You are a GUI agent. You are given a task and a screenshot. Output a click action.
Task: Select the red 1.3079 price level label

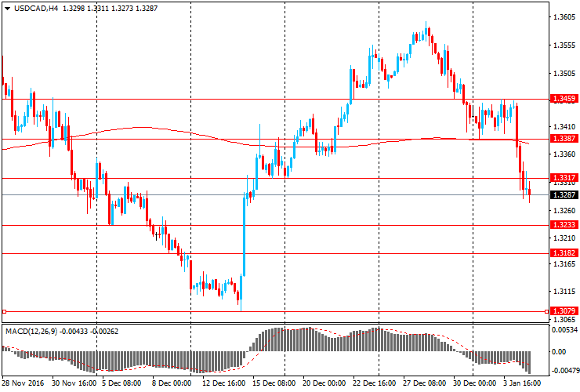[564, 311]
